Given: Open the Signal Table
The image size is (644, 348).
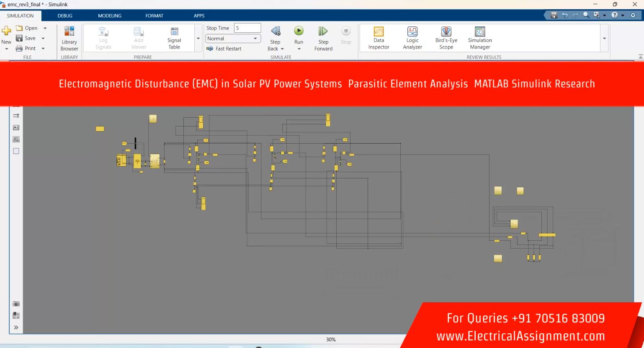Looking at the screenshot, I should [x=174, y=38].
